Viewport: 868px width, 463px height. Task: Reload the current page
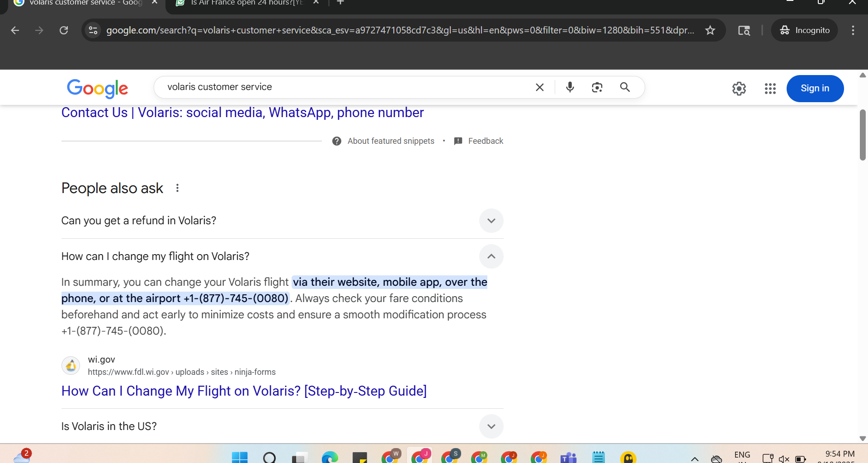pos(64,30)
